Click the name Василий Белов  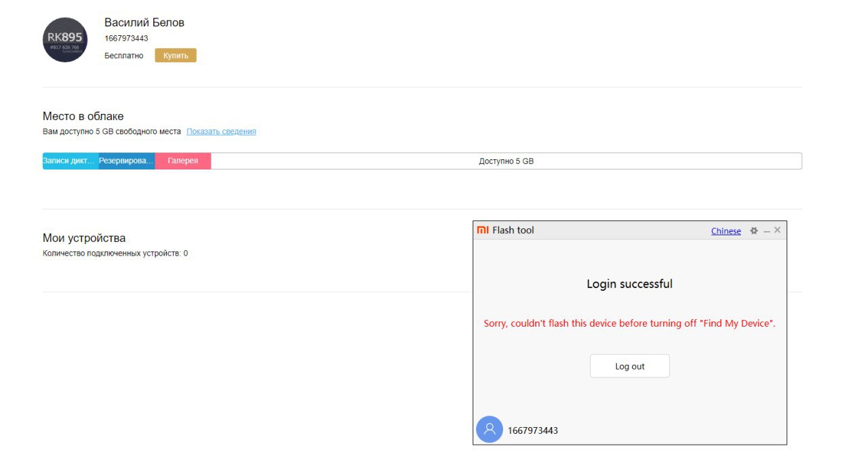(144, 22)
